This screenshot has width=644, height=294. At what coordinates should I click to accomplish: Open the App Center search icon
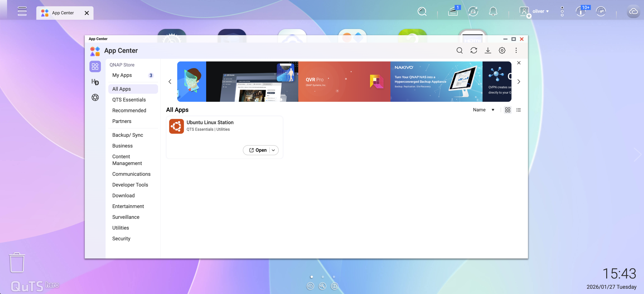click(460, 50)
